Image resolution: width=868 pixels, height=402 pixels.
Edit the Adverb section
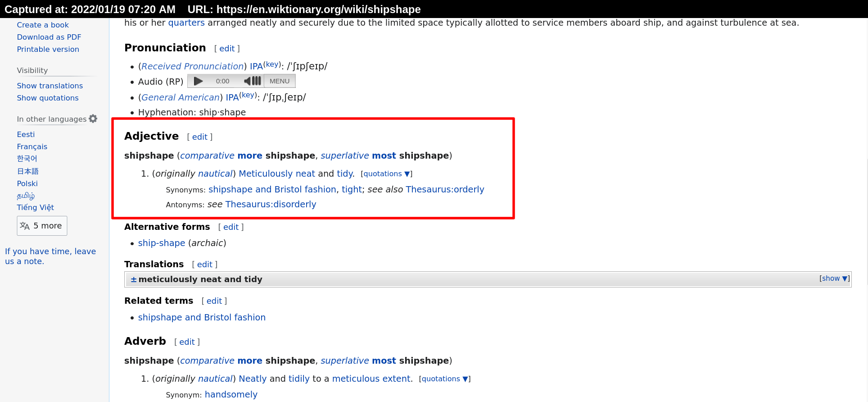pos(187,342)
